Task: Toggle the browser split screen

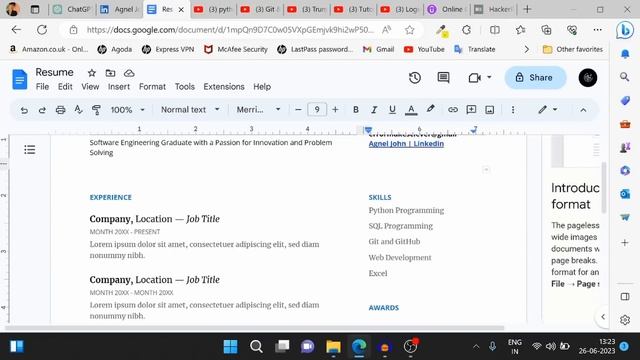Action: [x=495, y=30]
